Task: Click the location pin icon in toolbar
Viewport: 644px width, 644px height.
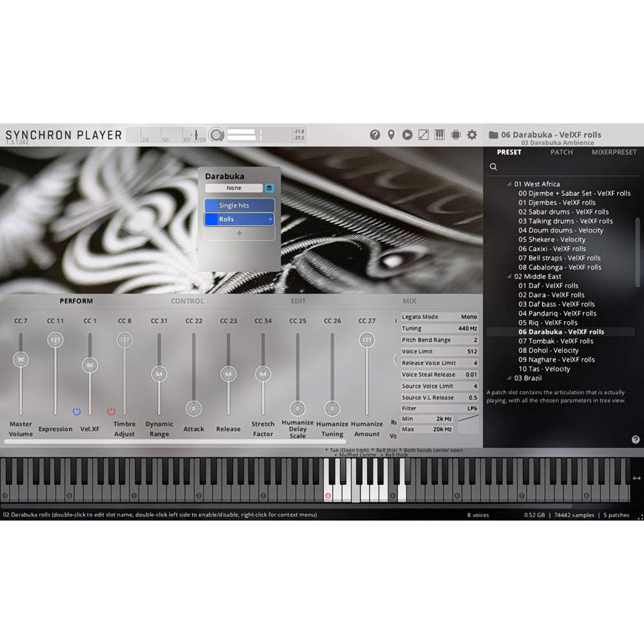Action: click(x=391, y=135)
